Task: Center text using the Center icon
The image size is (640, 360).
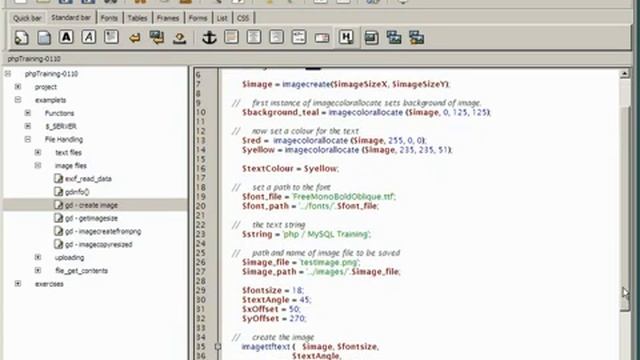Action: point(254,38)
